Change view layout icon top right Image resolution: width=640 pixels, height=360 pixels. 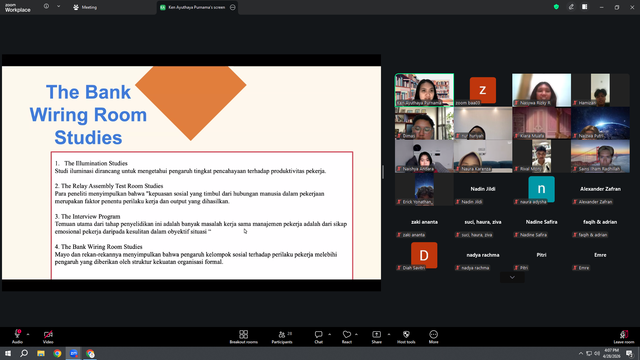click(x=585, y=7)
